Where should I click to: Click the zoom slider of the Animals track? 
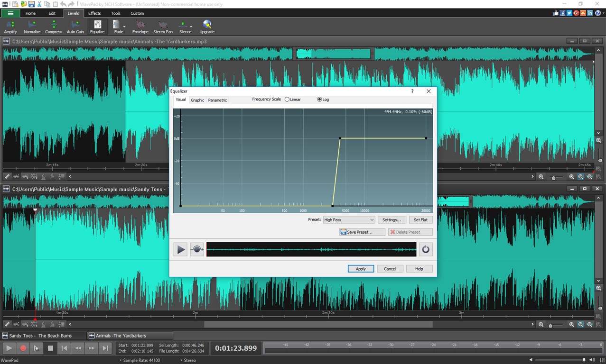(556, 177)
